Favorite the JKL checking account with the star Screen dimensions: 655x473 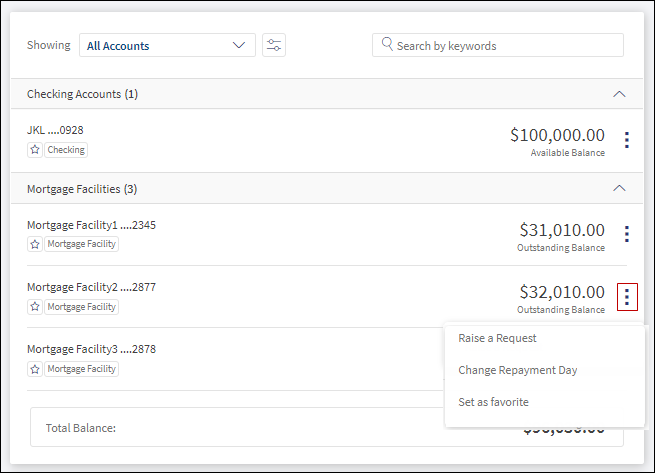[x=35, y=150]
